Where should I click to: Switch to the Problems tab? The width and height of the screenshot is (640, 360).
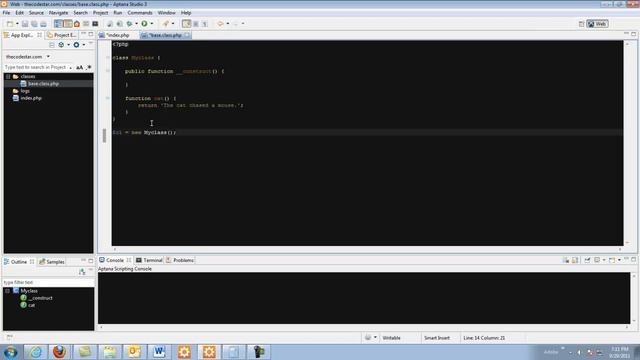[180, 260]
